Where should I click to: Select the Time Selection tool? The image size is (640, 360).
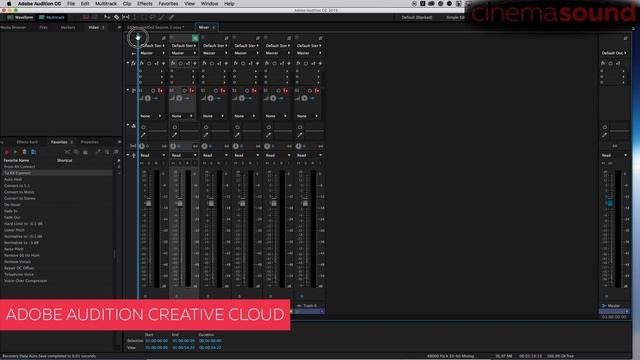(135, 17)
